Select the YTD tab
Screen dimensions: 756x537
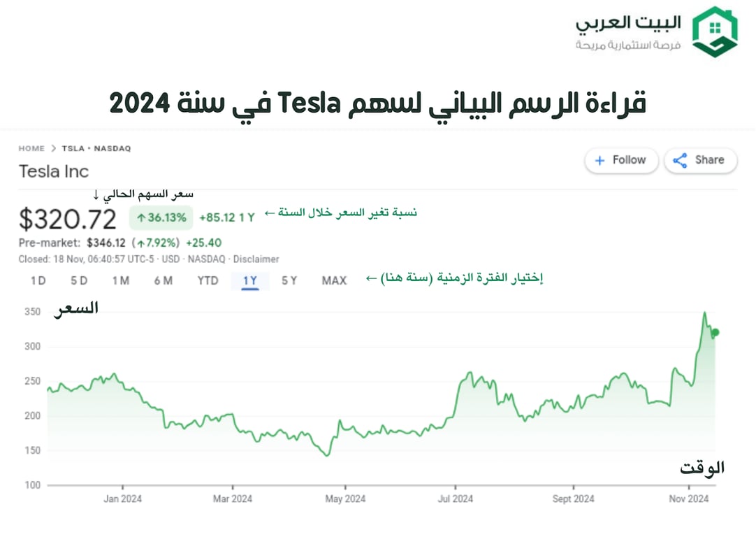coord(208,280)
